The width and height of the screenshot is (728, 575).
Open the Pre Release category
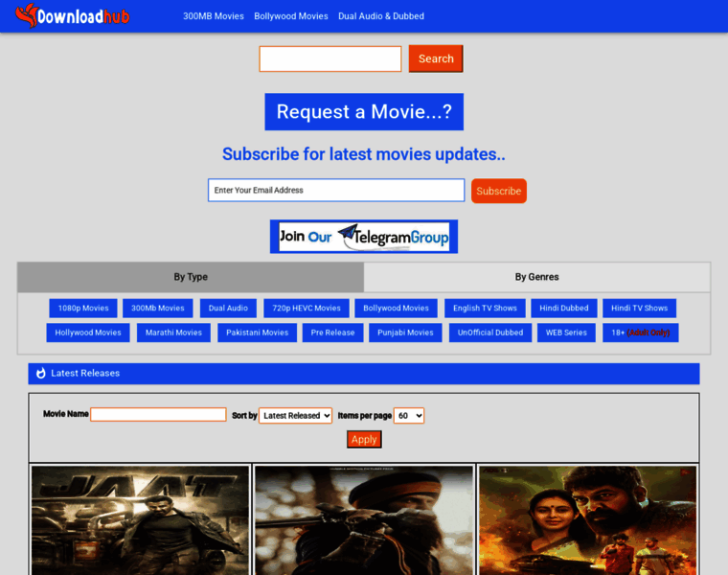coord(333,333)
